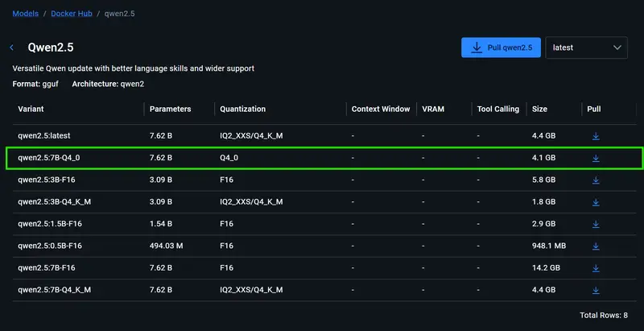The width and height of the screenshot is (644, 331).
Task: Pull the qwen2.5:0.5B-F16 variant
Action: click(x=596, y=246)
